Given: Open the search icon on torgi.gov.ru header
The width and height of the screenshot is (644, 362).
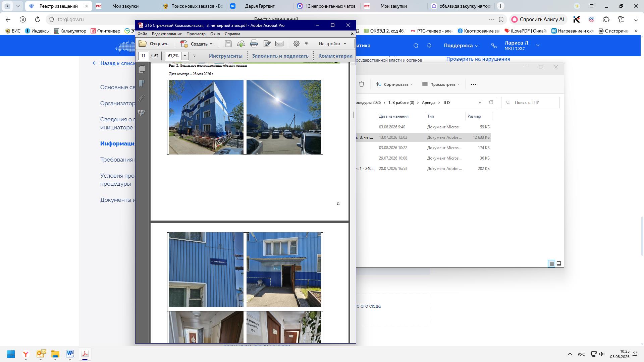Looking at the screenshot, I should (x=416, y=46).
